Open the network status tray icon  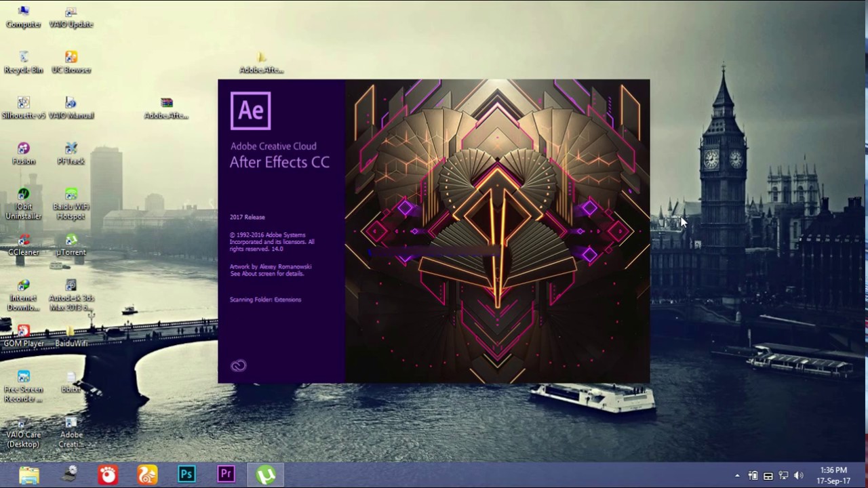point(783,476)
